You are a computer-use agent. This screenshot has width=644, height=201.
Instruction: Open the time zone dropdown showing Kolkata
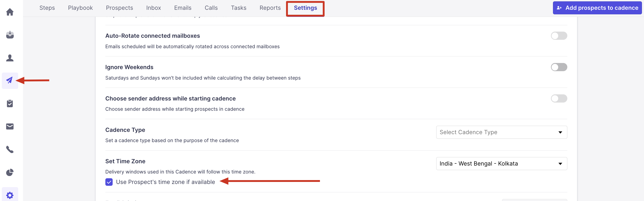point(501,163)
